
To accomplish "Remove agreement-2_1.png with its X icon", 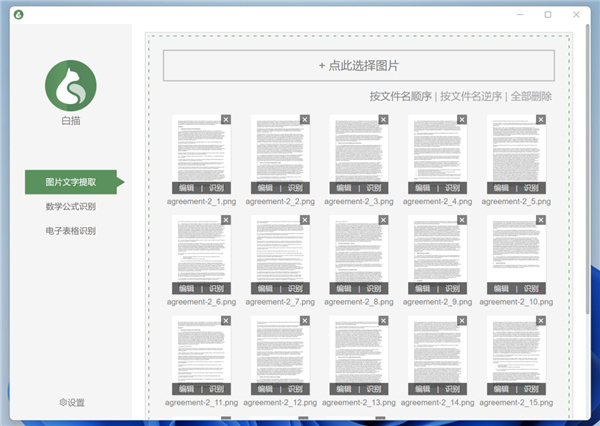I will 226,119.
